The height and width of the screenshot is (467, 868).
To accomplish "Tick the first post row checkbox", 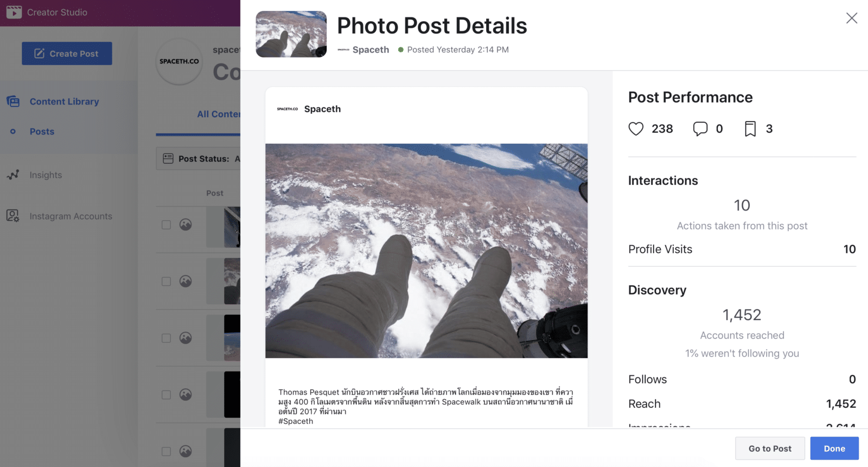I will click(x=167, y=225).
